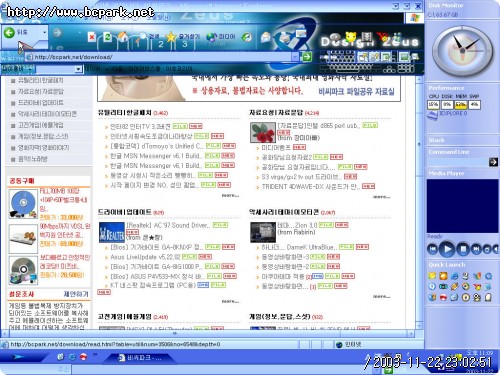Open the combo box dropdown under the address bar
Image resolution: width=500 pixels, height=375 pixels.
(78, 69)
